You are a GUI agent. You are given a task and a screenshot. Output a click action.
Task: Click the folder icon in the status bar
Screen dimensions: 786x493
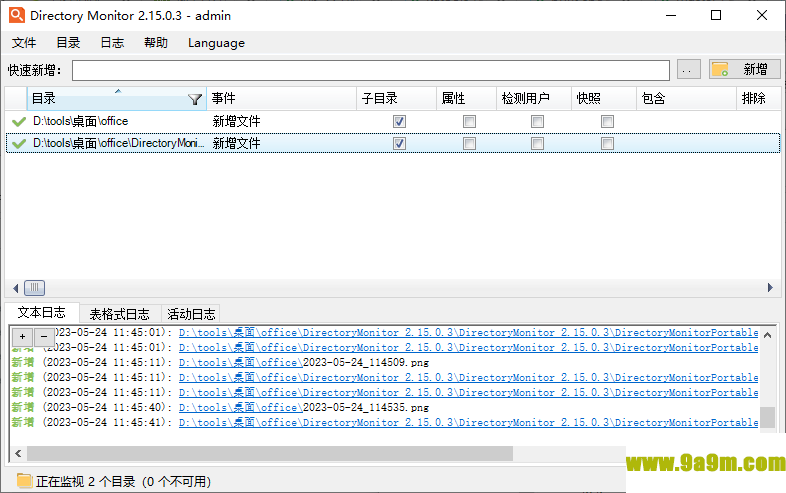pos(24,480)
